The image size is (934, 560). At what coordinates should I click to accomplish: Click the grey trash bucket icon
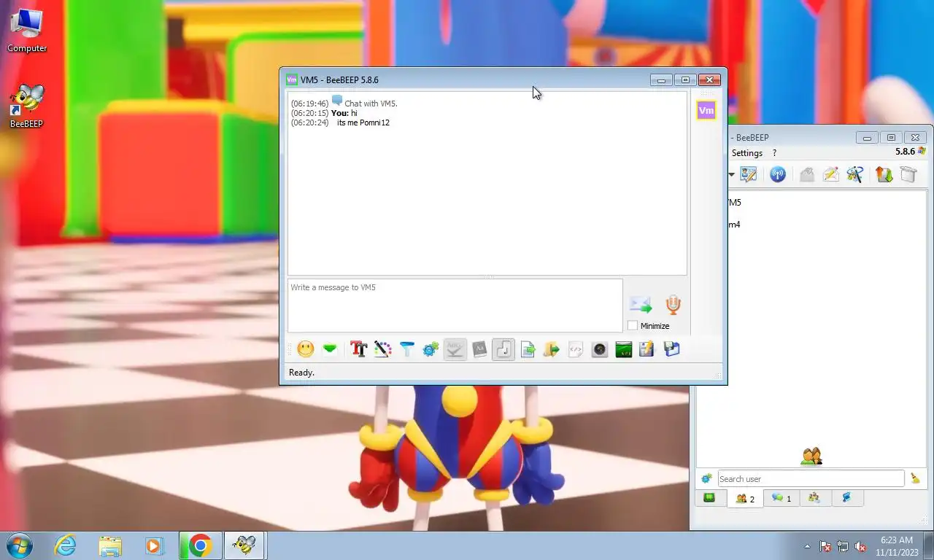[908, 174]
